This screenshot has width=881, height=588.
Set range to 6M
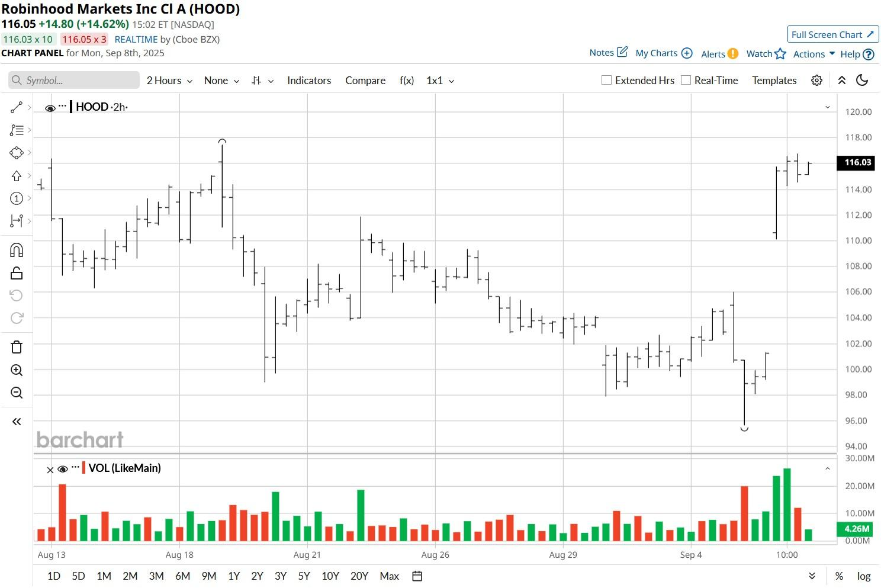tap(182, 576)
